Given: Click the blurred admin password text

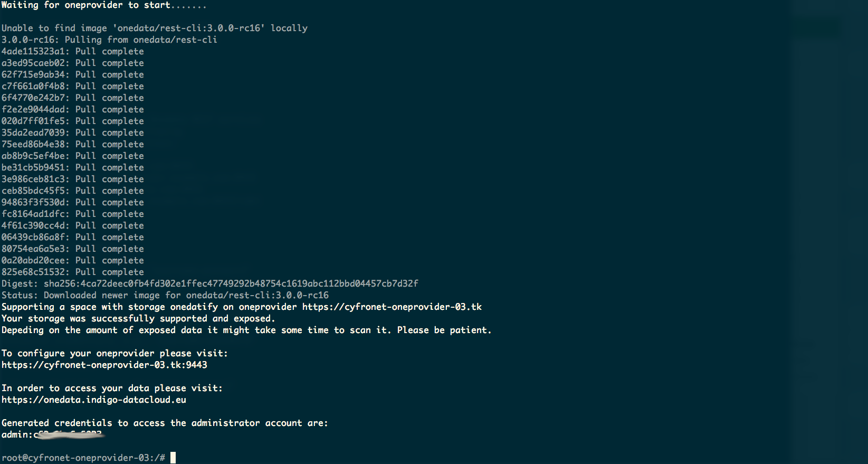Looking at the screenshot, I should click(69, 434).
